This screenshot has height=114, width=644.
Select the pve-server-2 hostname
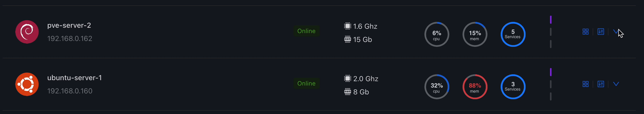[69, 25]
